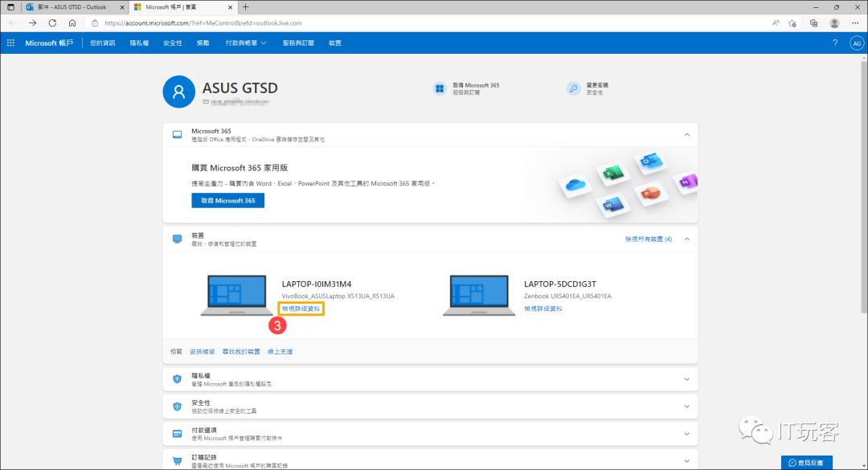Viewport: 868px width, 470px height.
Task: Click the 取得 Microsoft 365 apps icon
Action: click(x=440, y=87)
